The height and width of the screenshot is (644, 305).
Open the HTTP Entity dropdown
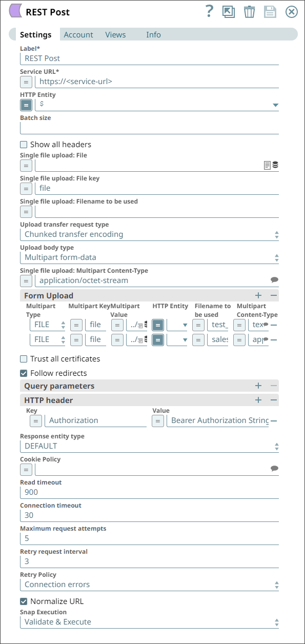276,105
